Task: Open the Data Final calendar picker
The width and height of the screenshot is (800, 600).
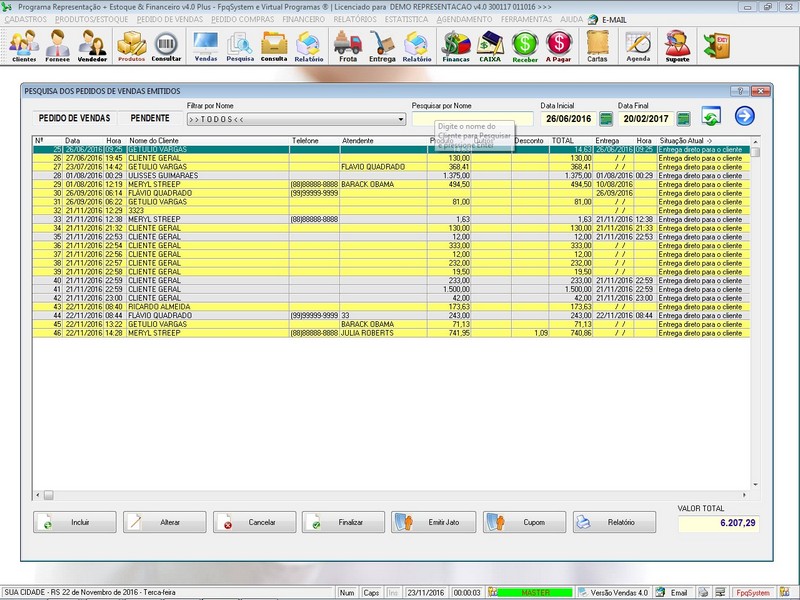Action: [x=684, y=119]
